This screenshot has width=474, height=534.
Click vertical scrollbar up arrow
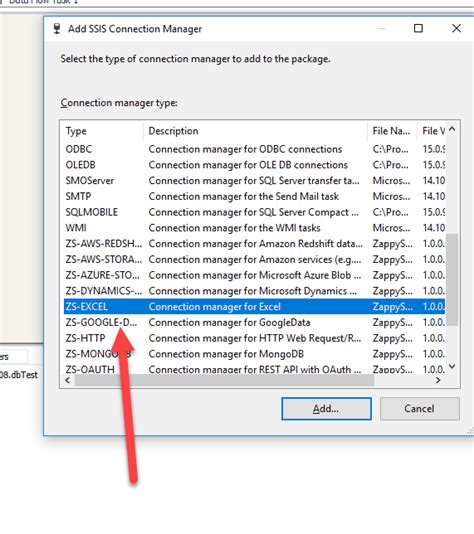(452, 129)
